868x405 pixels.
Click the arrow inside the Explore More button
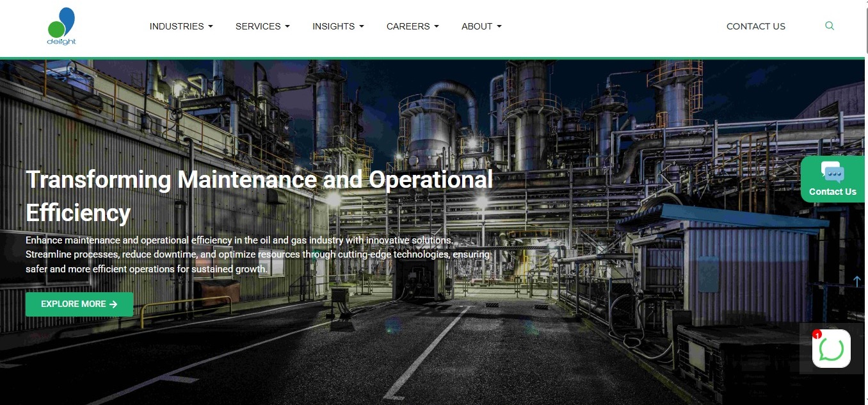tap(114, 304)
